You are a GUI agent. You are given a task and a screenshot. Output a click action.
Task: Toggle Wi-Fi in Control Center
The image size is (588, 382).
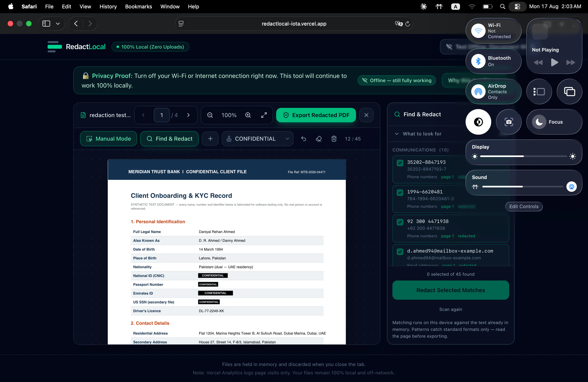point(478,31)
